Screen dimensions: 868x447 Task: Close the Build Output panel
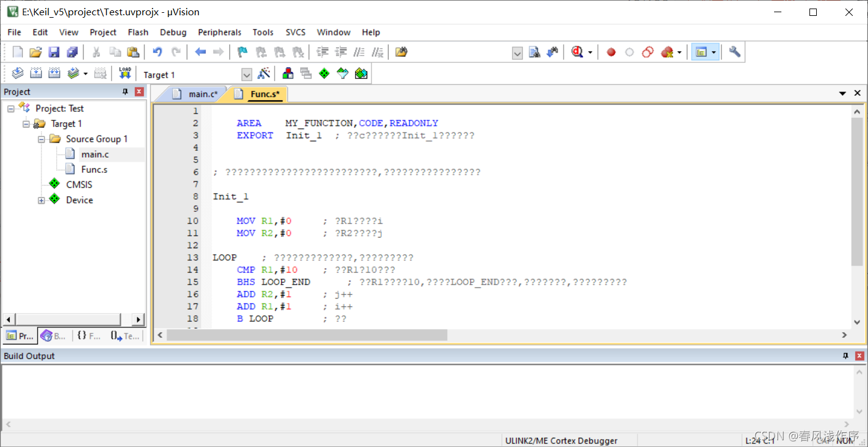pos(859,356)
